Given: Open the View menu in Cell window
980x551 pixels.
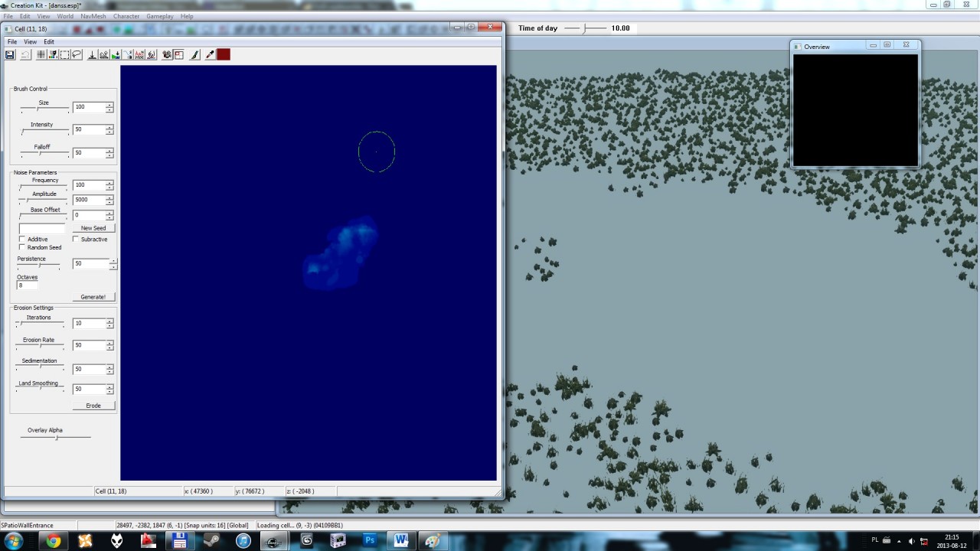Looking at the screenshot, I should pos(30,42).
